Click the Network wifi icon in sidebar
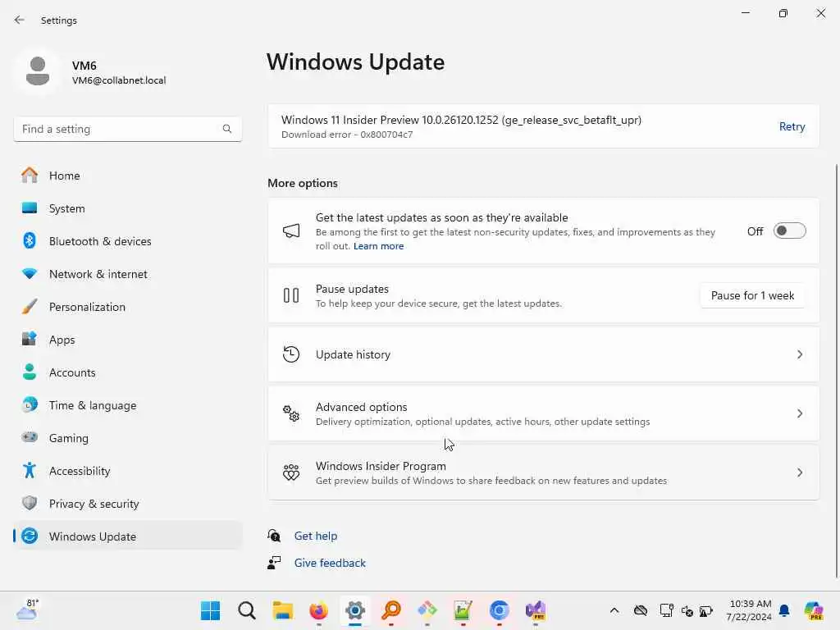This screenshot has height=630, width=840. coord(30,274)
